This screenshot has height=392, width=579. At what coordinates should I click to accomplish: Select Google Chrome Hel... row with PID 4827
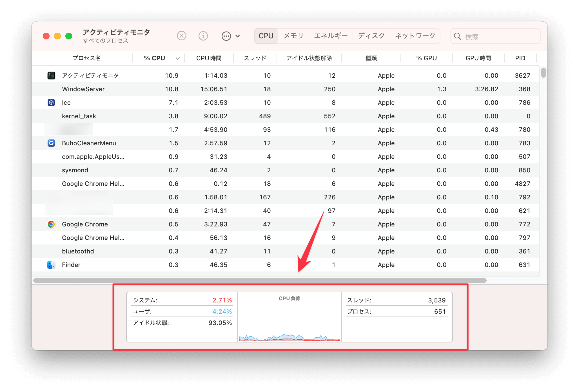click(x=285, y=184)
